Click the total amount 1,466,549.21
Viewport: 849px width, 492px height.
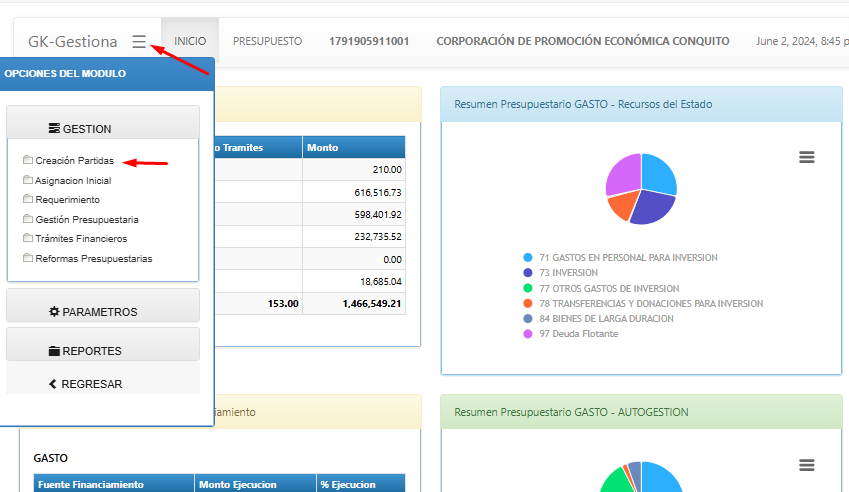click(371, 304)
